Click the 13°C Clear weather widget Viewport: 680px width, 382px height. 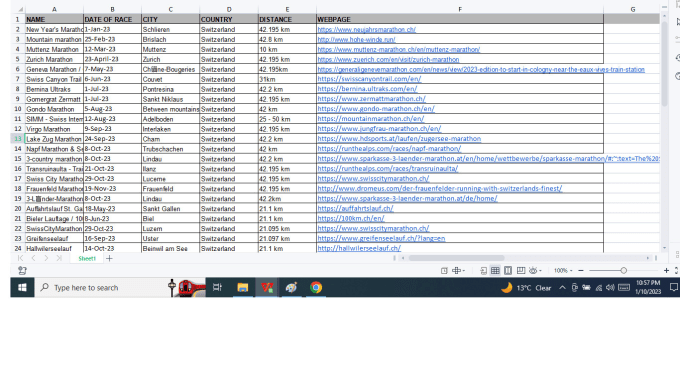526,288
